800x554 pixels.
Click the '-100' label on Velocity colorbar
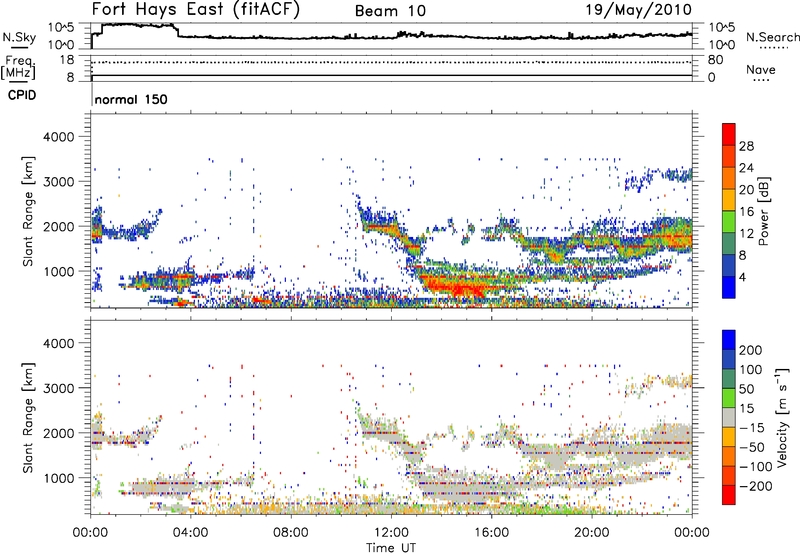pos(756,467)
